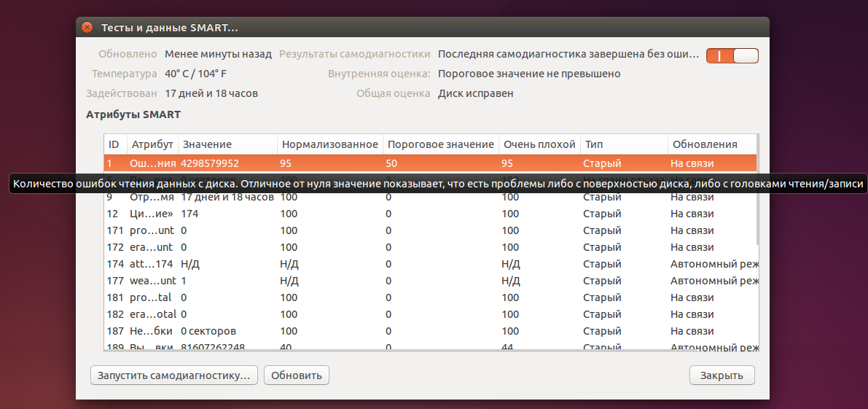Click the Обновления column header

711,144
